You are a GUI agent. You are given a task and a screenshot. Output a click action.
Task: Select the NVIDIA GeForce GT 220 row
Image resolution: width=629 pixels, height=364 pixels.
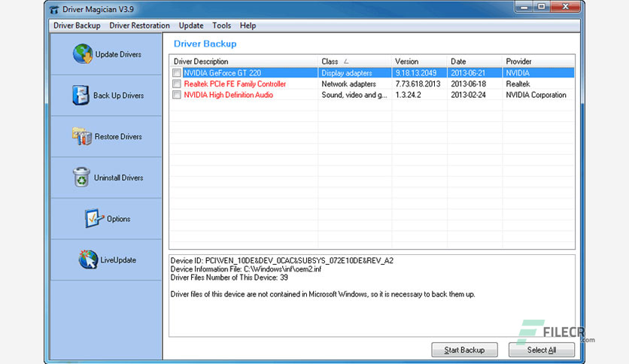[372, 73]
